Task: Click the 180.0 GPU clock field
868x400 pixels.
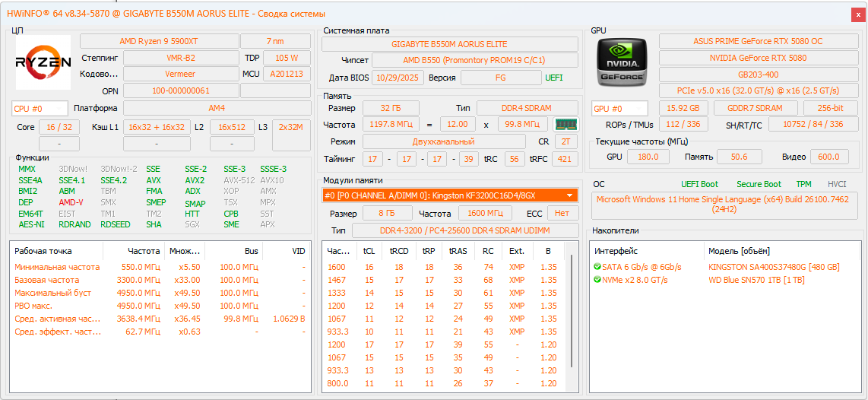Action: (x=648, y=157)
